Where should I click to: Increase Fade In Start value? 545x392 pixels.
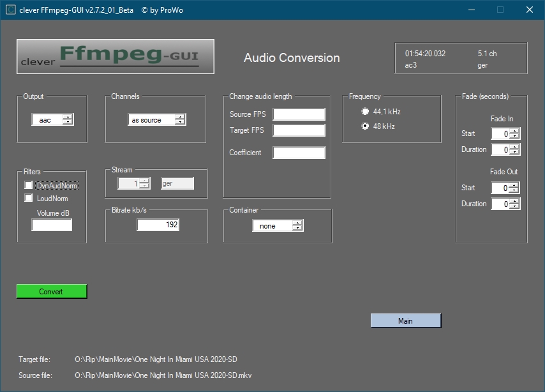514,131
